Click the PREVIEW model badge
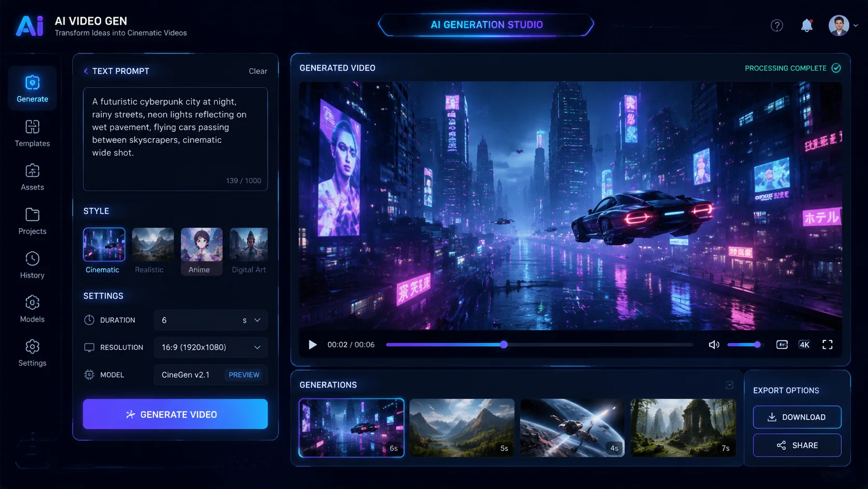The width and height of the screenshot is (868, 489). (x=244, y=375)
